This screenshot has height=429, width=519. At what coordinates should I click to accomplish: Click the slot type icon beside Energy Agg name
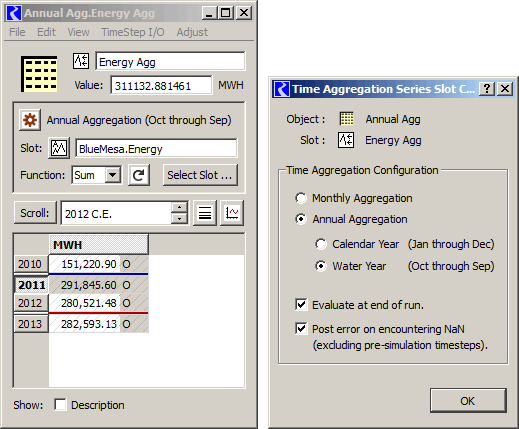click(x=81, y=61)
